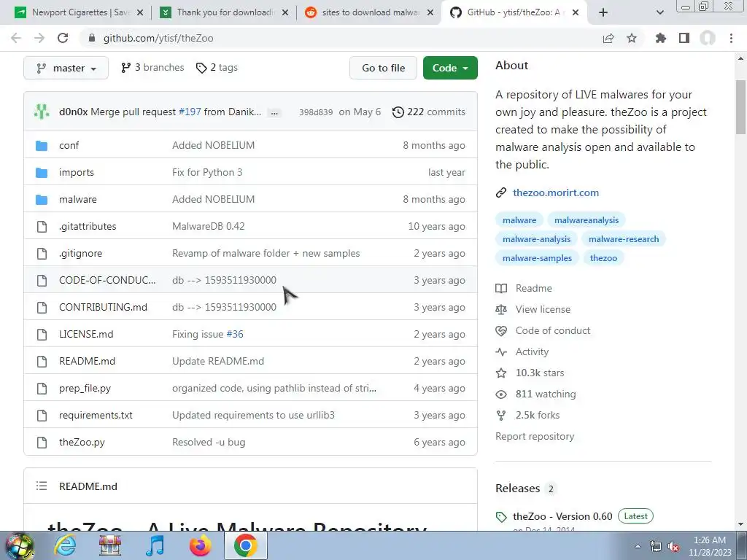The height and width of the screenshot is (560, 747).
Task: Select the thezoo topic tag
Action: coord(603,258)
